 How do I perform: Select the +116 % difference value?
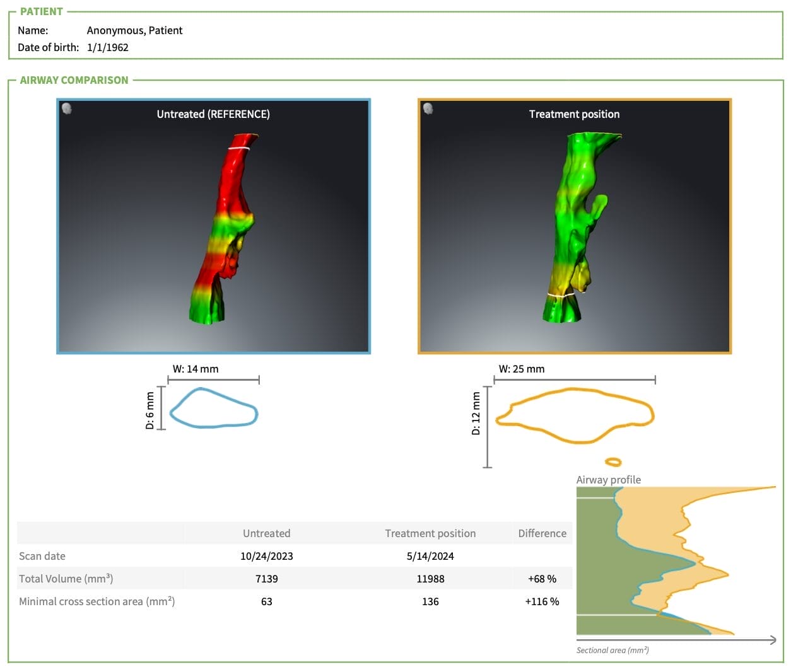[542, 601]
